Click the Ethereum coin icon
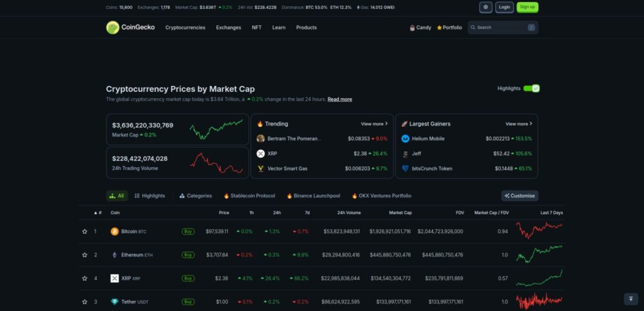This screenshot has width=644, height=311. click(x=114, y=254)
